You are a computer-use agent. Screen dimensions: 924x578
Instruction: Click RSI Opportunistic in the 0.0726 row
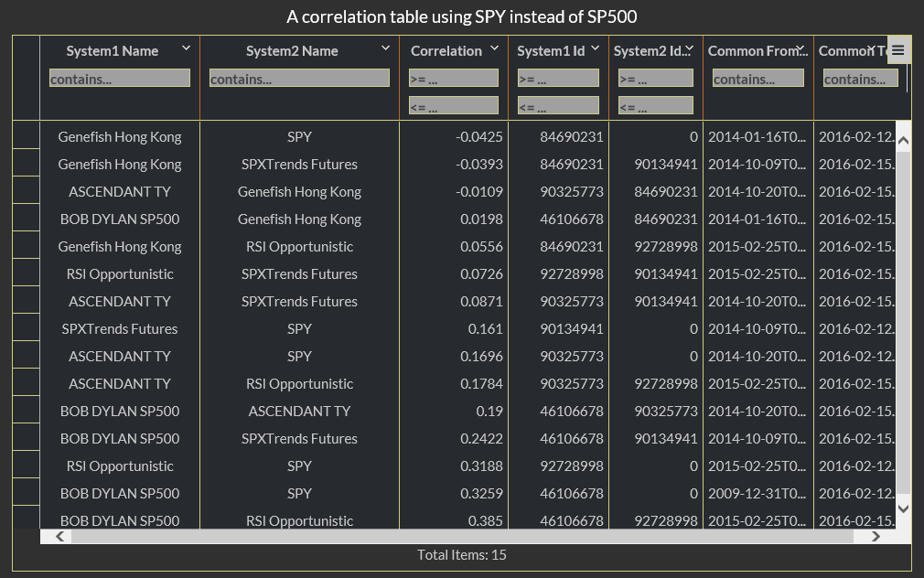pyautogui.click(x=120, y=274)
